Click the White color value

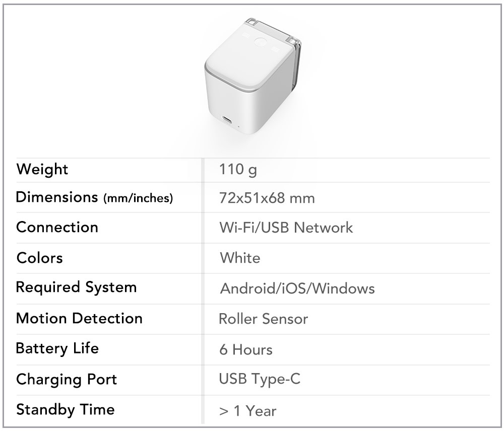click(x=240, y=258)
